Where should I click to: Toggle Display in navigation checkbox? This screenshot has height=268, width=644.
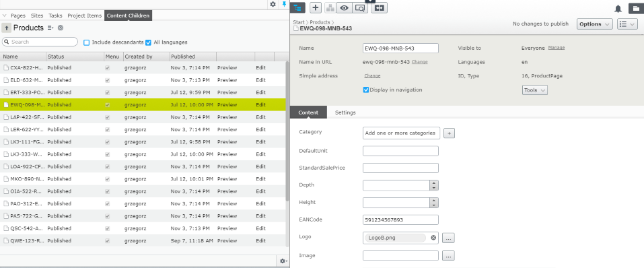pyautogui.click(x=366, y=90)
